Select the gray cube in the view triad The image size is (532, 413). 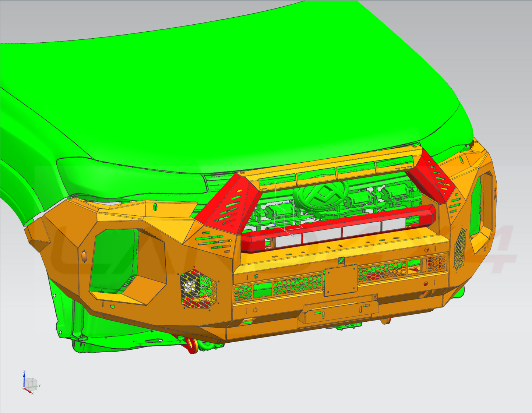click(x=31, y=383)
